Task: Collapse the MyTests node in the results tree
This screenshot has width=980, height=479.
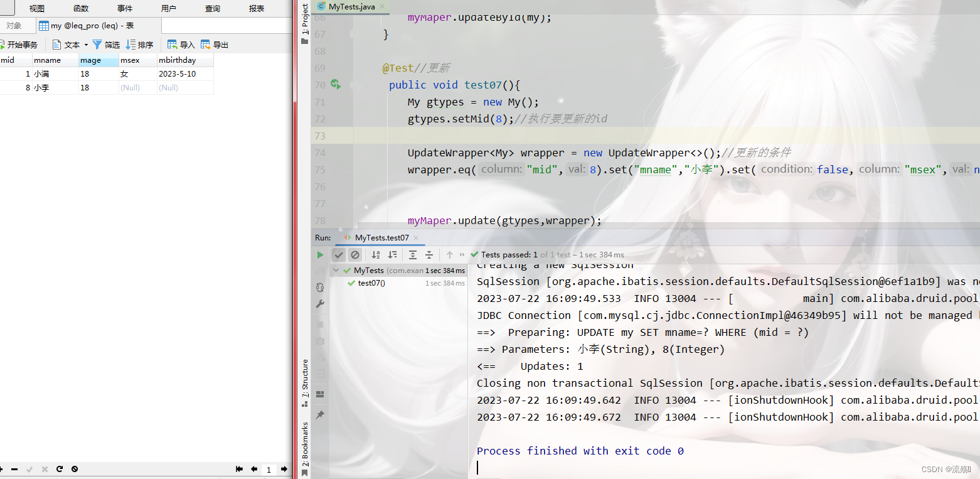Action: (x=336, y=270)
